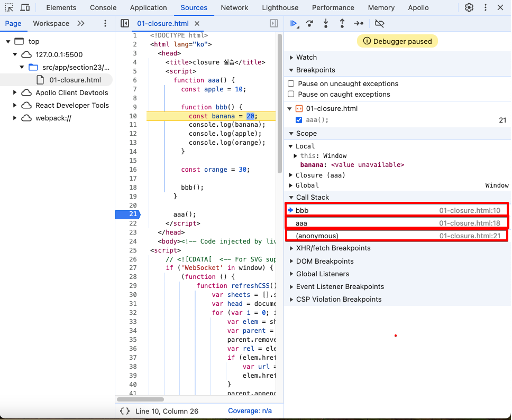
Task: Click the Coverage: n/a link
Action: click(250, 411)
